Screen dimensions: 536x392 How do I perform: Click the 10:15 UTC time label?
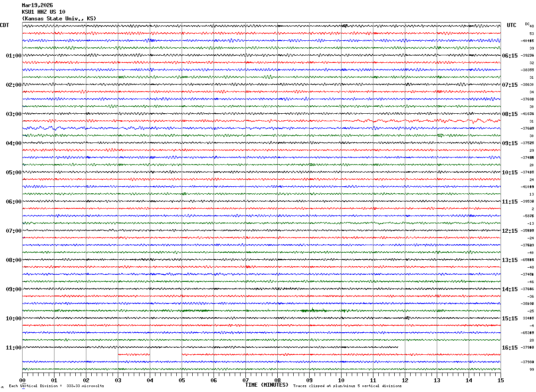509,173
